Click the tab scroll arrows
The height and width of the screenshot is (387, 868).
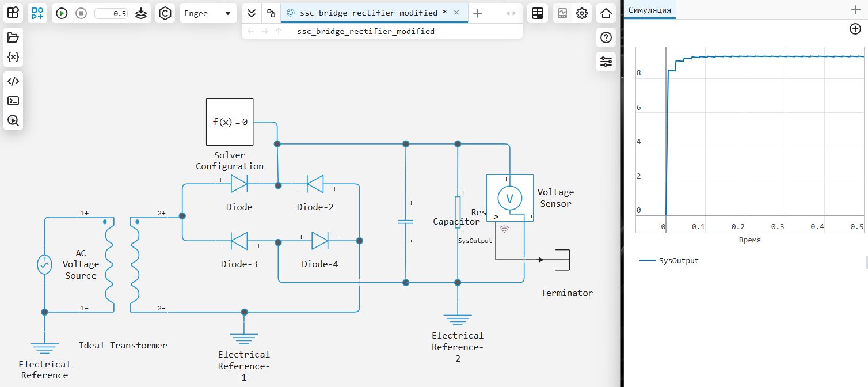[511, 13]
